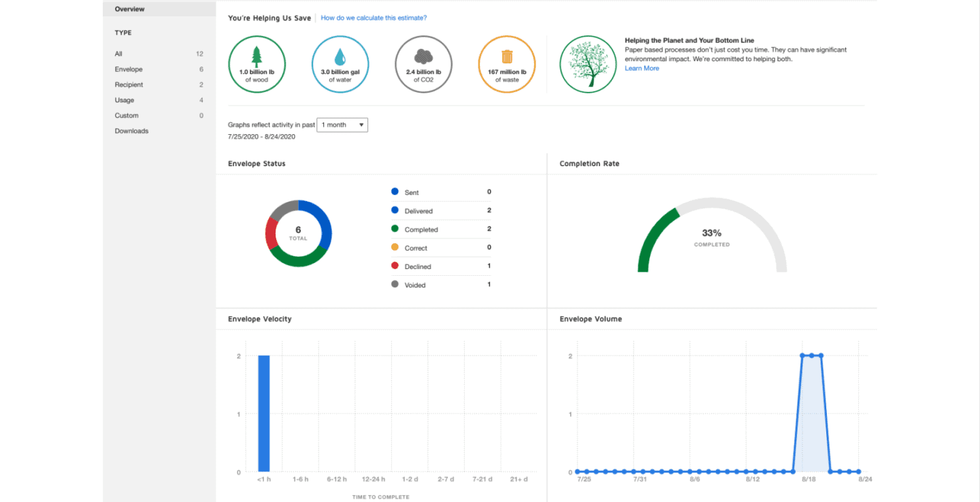Click the Correct status orange dot

[x=395, y=247]
